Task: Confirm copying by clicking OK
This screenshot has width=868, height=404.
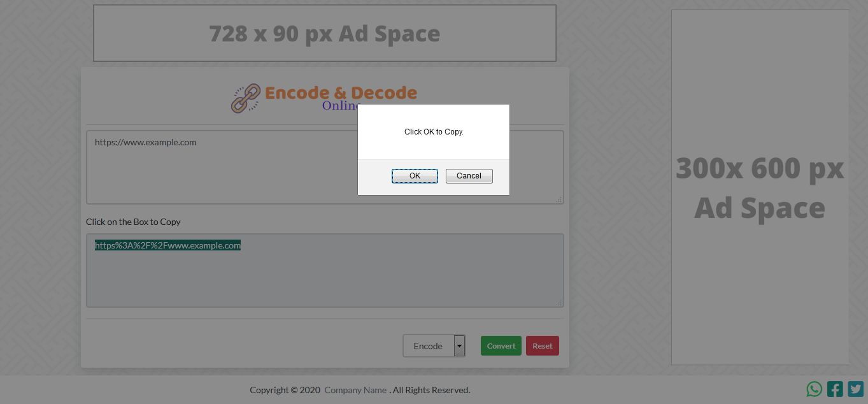Action: coord(415,176)
